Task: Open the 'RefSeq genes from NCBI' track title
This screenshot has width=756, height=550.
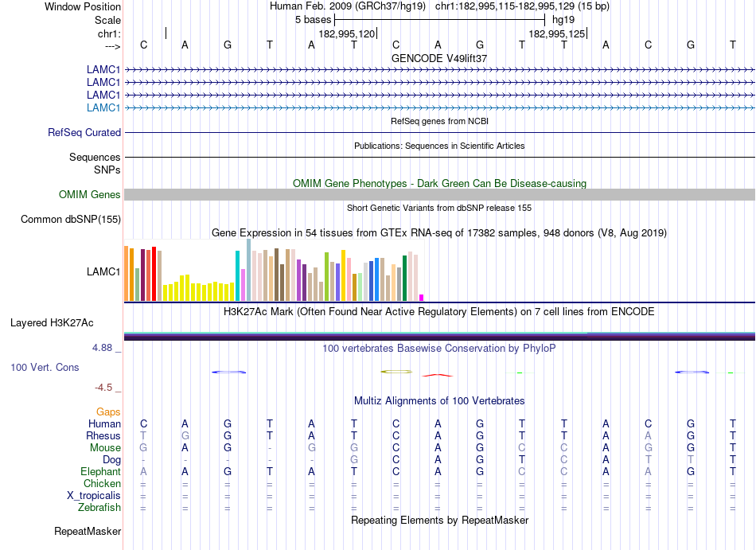Action: click(439, 121)
